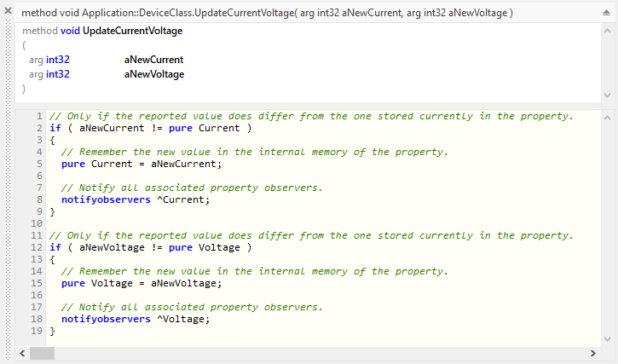Click the int32 type of aNewVoltage

click(58, 74)
